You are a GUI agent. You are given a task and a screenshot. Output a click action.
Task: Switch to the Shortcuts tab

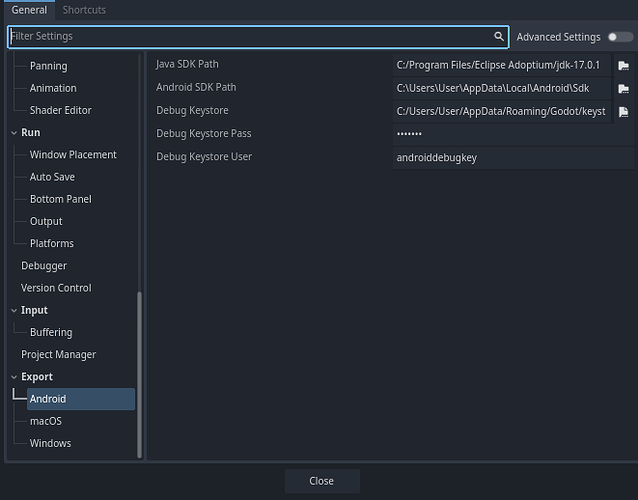(x=84, y=10)
